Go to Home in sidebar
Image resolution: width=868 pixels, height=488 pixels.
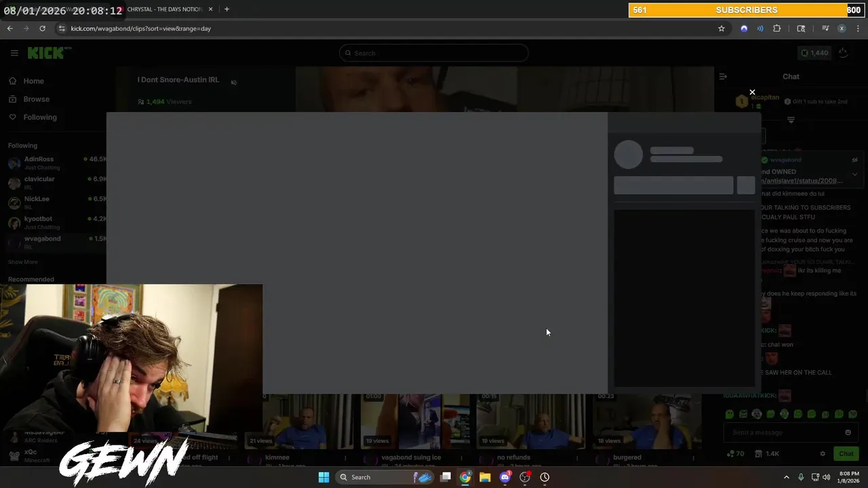[27, 81]
